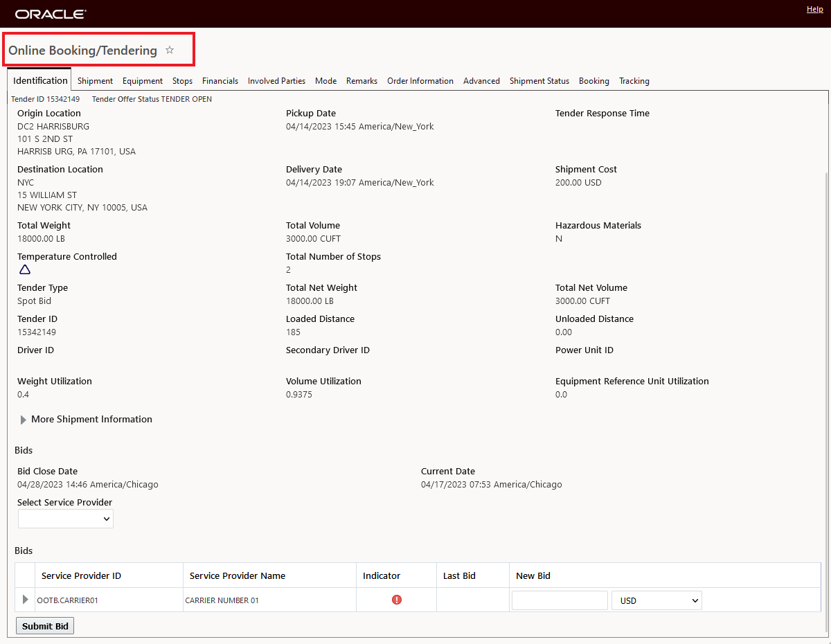Open the Tracking tab
The height and width of the screenshot is (644, 831).
634,81
